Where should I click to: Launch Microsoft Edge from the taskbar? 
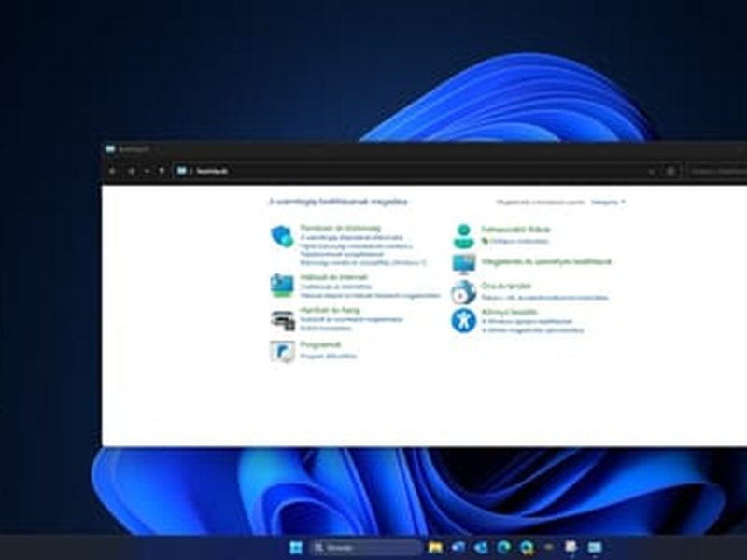coord(503,547)
